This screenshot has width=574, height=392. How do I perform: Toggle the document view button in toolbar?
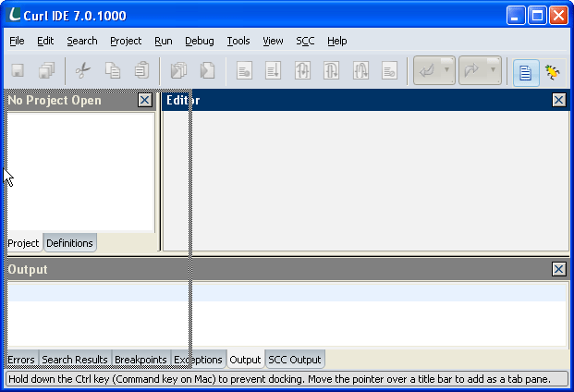525,71
